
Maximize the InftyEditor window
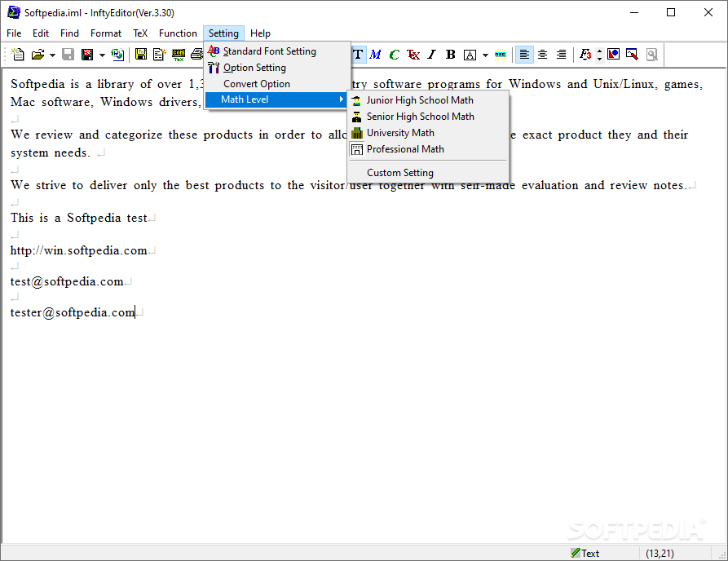[671, 12]
